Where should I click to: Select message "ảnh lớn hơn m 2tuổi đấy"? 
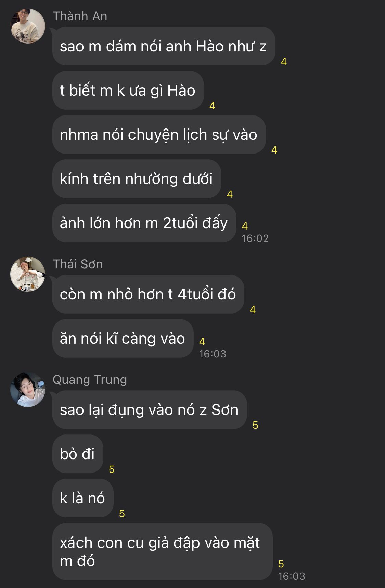pos(144,223)
